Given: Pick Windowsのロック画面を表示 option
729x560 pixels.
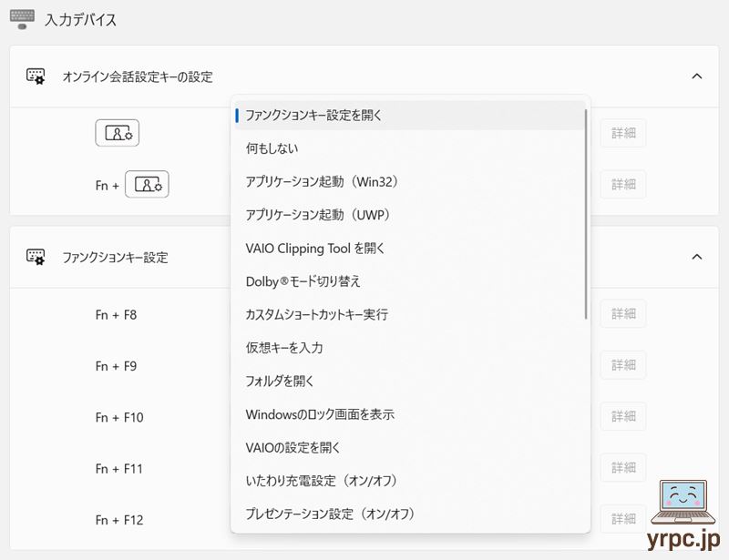Looking at the screenshot, I should tap(319, 414).
